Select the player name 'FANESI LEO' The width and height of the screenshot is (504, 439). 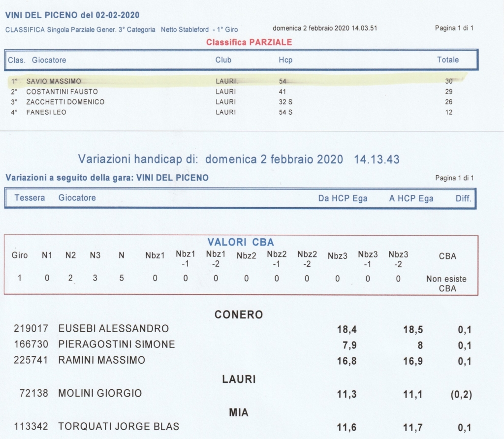[x=46, y=112]
